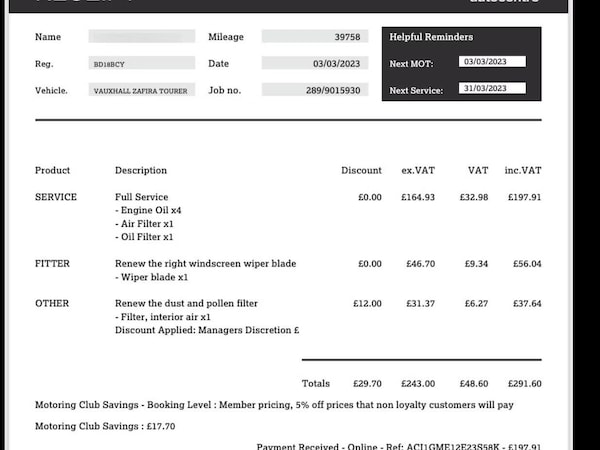Screen dimensions: 600x450
Task: Select the OTHER product row label
Action: tap(52, 303)
